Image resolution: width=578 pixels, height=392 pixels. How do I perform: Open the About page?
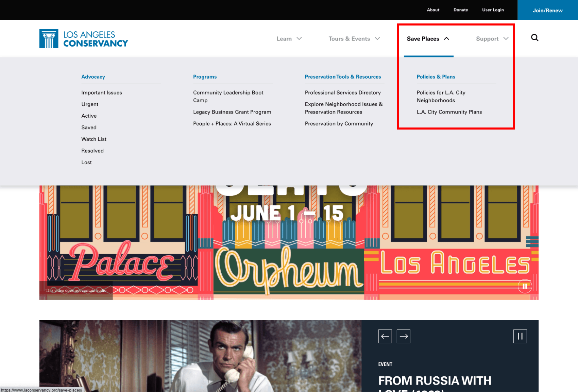(433, 10)
